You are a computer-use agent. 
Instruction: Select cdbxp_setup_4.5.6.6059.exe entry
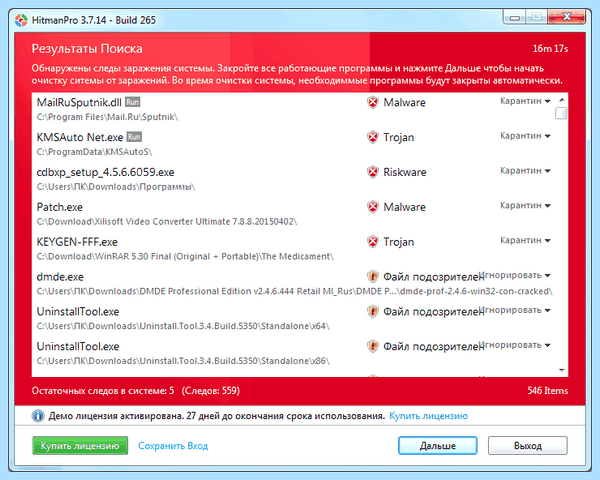105,172
